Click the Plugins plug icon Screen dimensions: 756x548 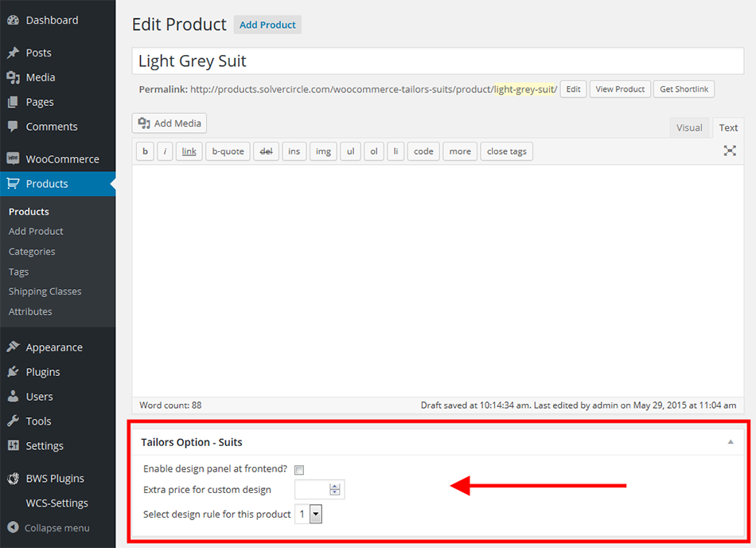point(13,372)
